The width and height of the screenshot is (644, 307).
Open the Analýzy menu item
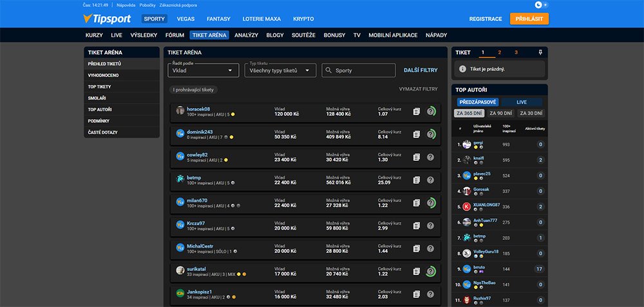tap(246, 35)
